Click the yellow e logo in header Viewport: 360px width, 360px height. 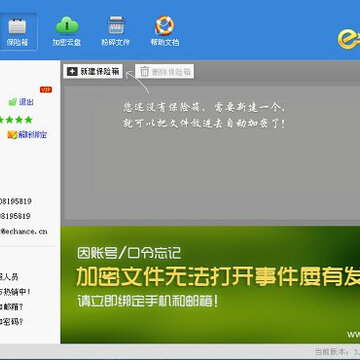click(x=349, y=38)
